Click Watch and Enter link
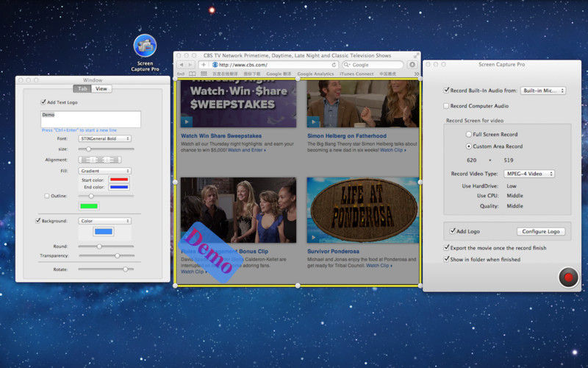The image size is (588, 368). (247, 150)
